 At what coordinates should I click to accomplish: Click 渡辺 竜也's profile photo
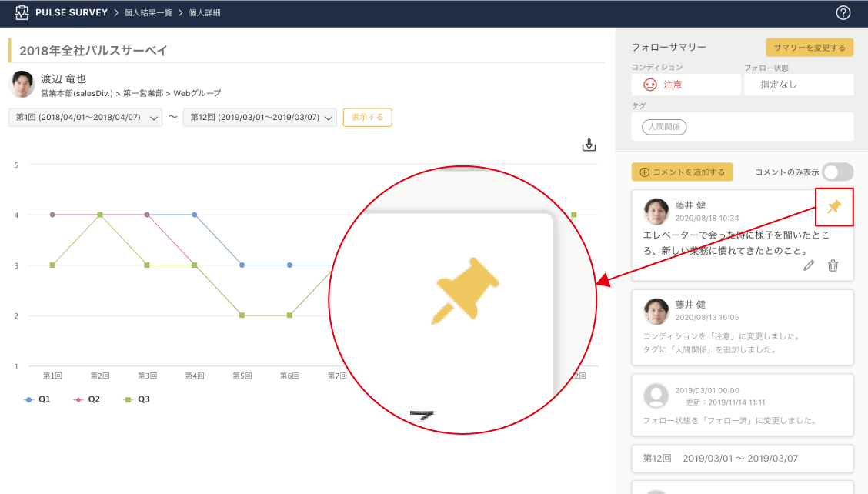coord(22,85)
